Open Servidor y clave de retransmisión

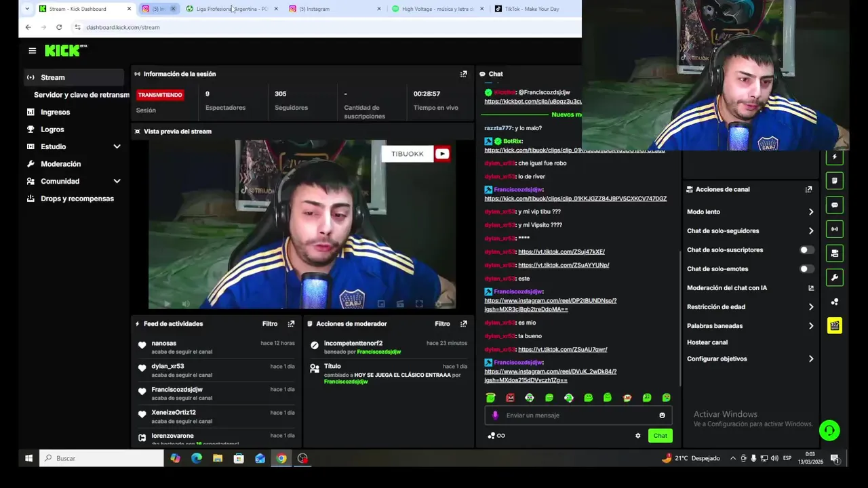tap(81, 95)
